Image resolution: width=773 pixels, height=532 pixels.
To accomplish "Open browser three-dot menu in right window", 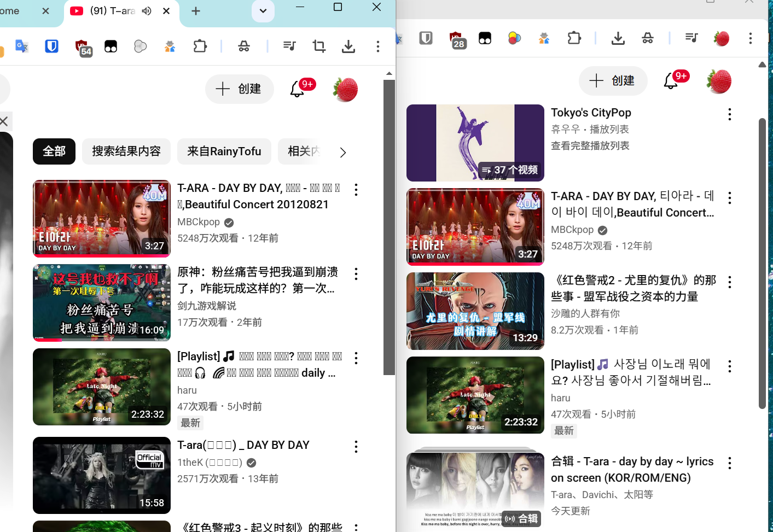I will (751, 38).
